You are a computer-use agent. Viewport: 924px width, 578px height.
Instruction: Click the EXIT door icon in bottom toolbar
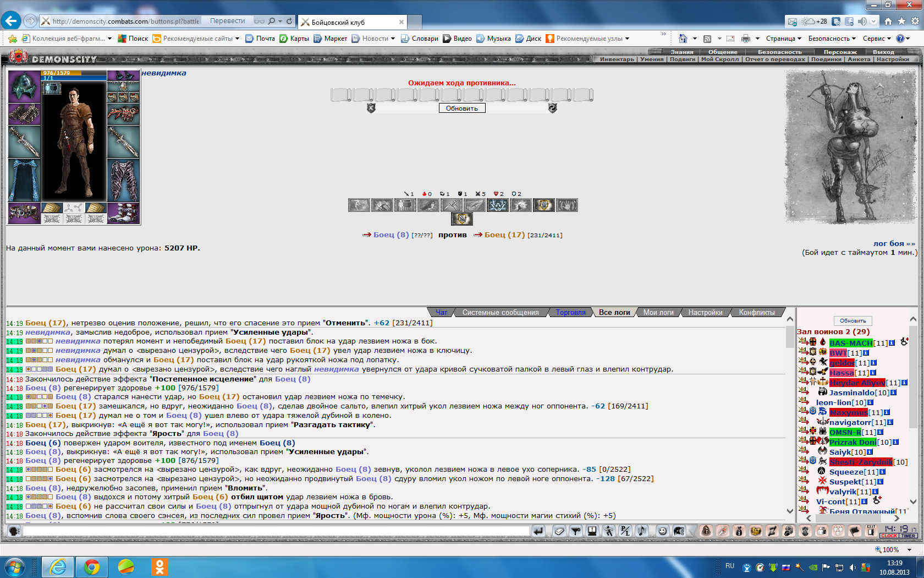(871, 531)
